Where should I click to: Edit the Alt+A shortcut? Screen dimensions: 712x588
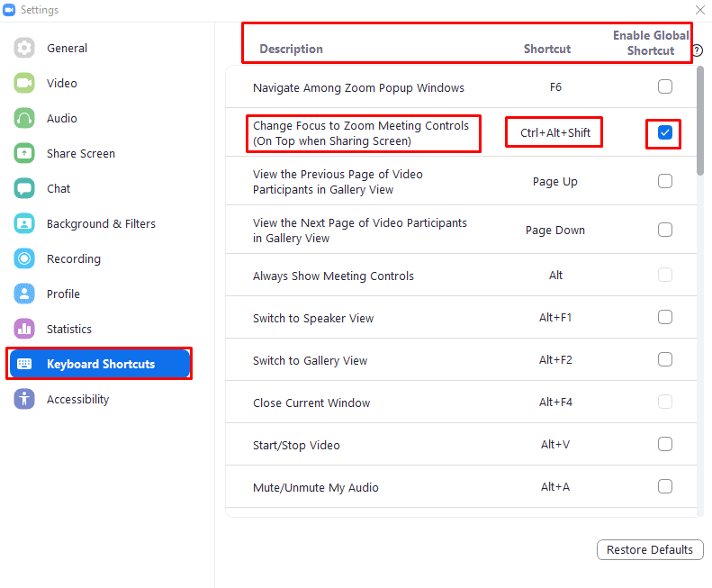(x=554, y=486)
